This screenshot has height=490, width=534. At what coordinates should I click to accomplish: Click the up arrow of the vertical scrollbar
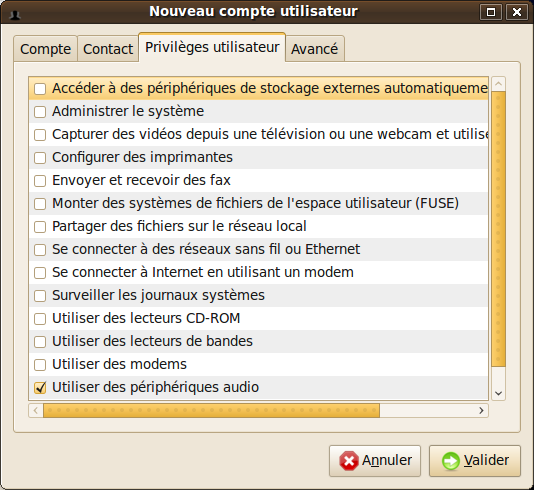(x=499, y=84)
